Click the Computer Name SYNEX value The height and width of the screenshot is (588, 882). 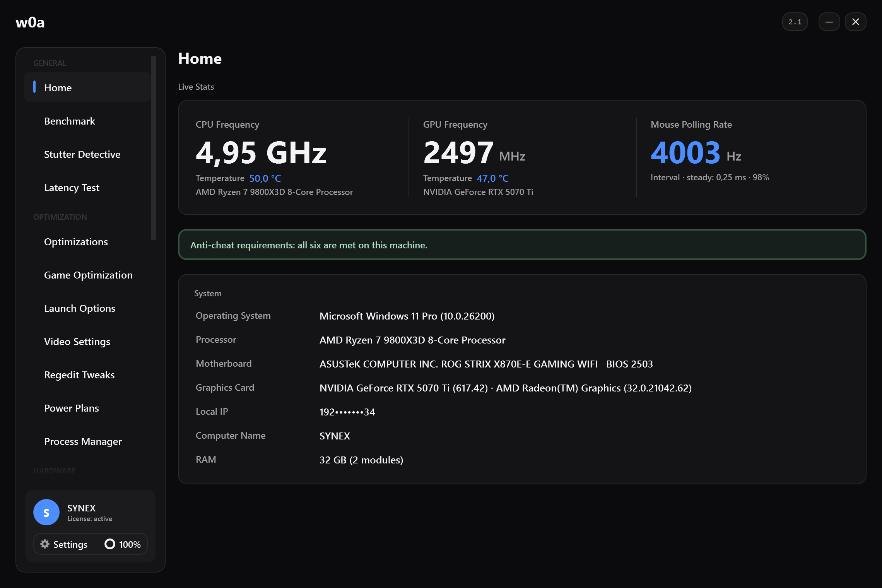335,436
